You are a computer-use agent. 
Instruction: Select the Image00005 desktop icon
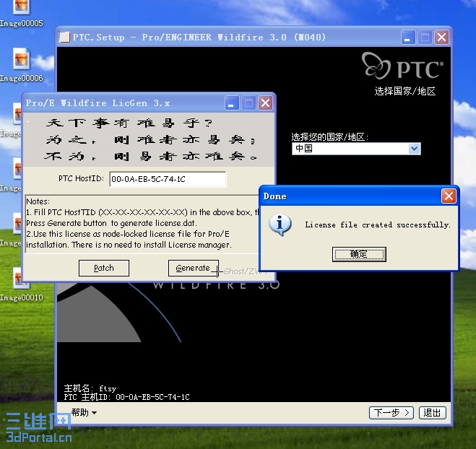21,14
